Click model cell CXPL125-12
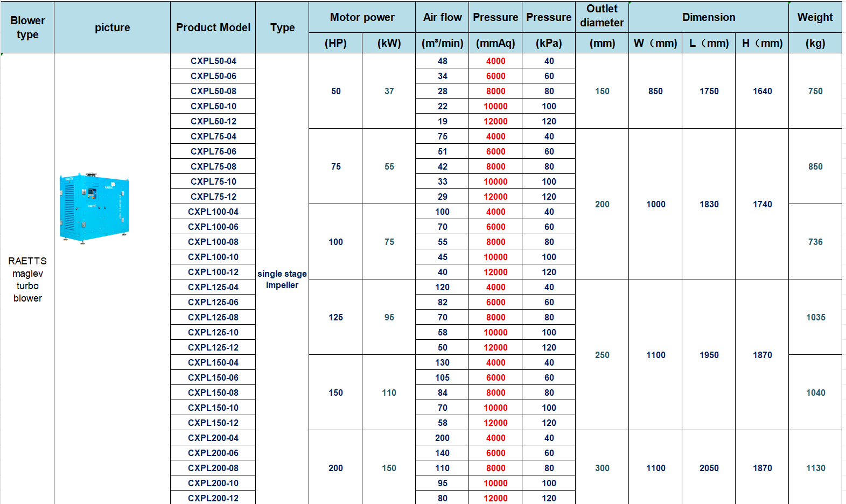The image size is (846, 504). coord(213,347)
